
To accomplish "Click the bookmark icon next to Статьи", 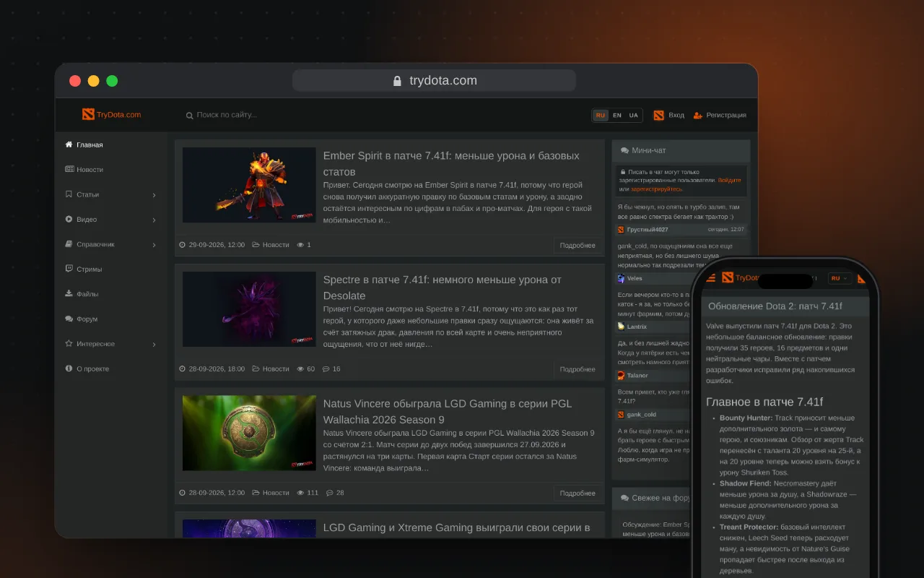I will click(x=69, y=194).
